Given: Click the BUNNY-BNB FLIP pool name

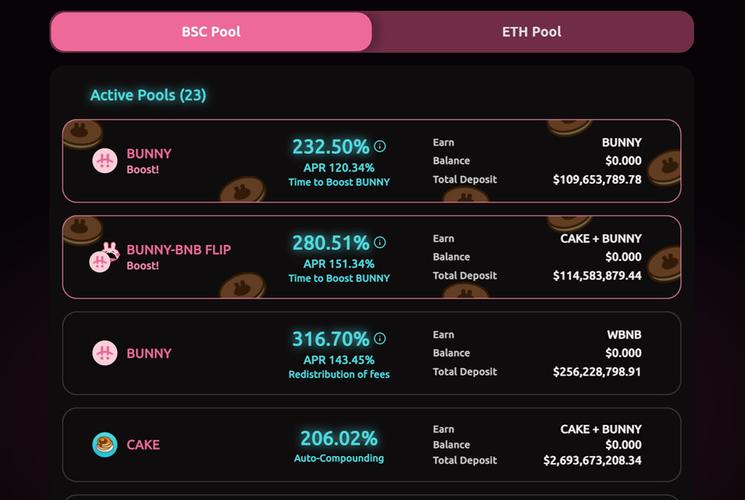Looking at the screenshot, I should pos(179,250).
